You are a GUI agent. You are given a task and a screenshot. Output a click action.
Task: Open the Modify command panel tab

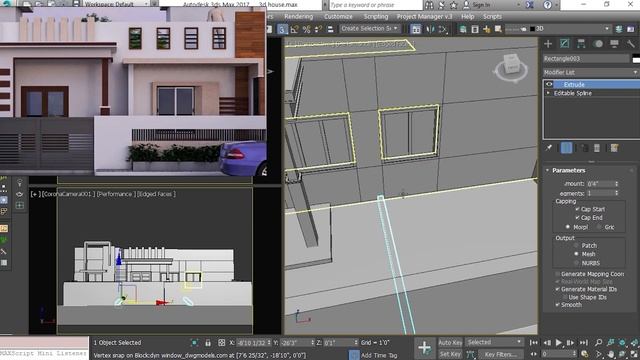pos(564,43)
